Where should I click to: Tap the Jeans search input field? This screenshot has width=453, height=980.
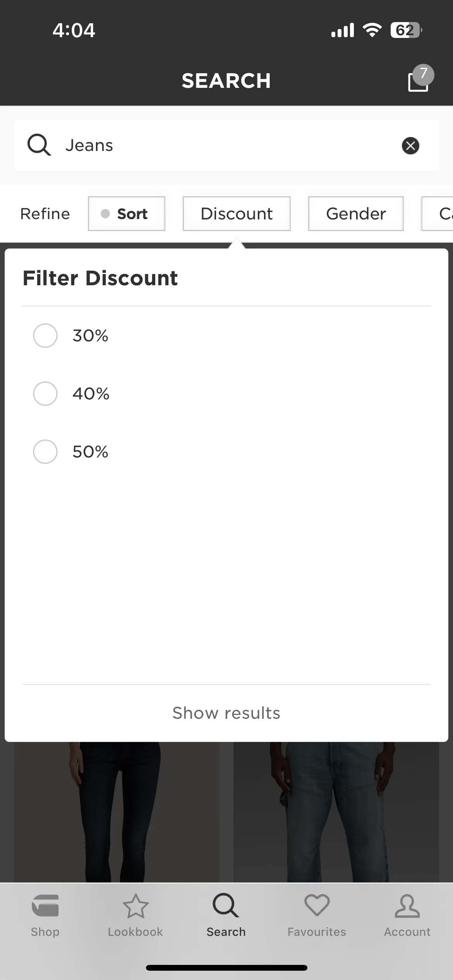226,146
